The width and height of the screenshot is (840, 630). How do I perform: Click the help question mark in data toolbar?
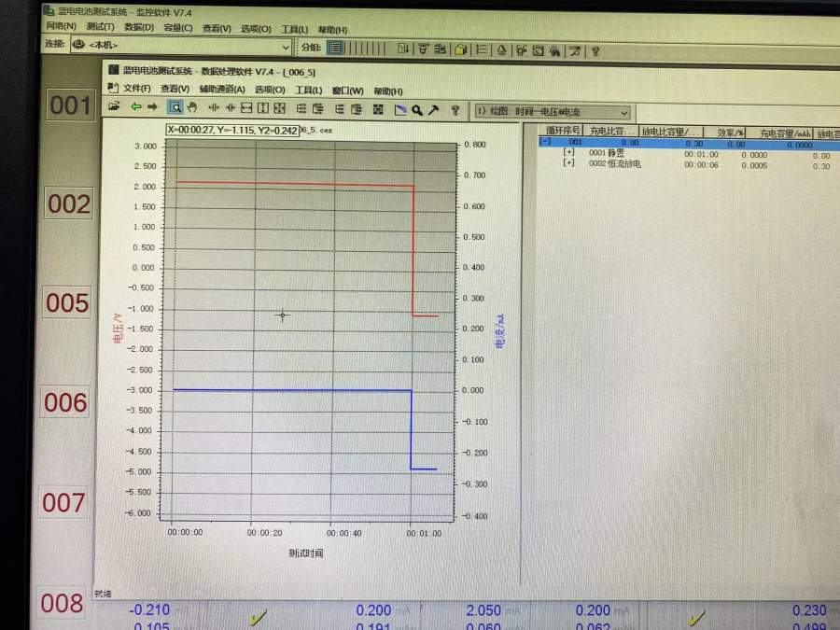pos(455,110)
